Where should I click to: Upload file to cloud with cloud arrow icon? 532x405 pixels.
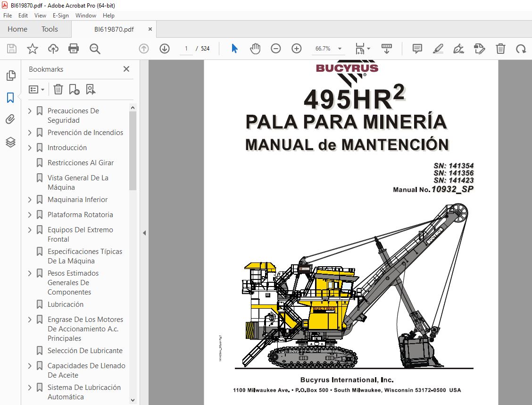tap(53, 49)
